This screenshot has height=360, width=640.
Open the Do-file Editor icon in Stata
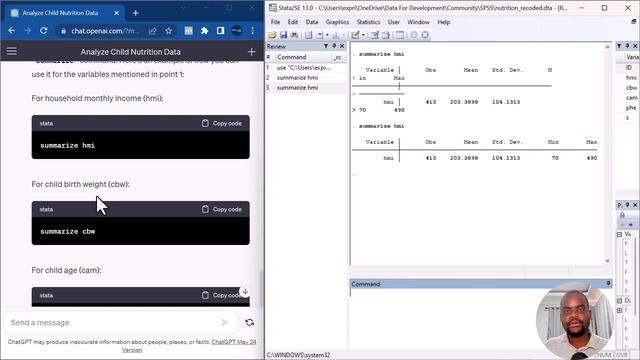(x=355, y=35)
